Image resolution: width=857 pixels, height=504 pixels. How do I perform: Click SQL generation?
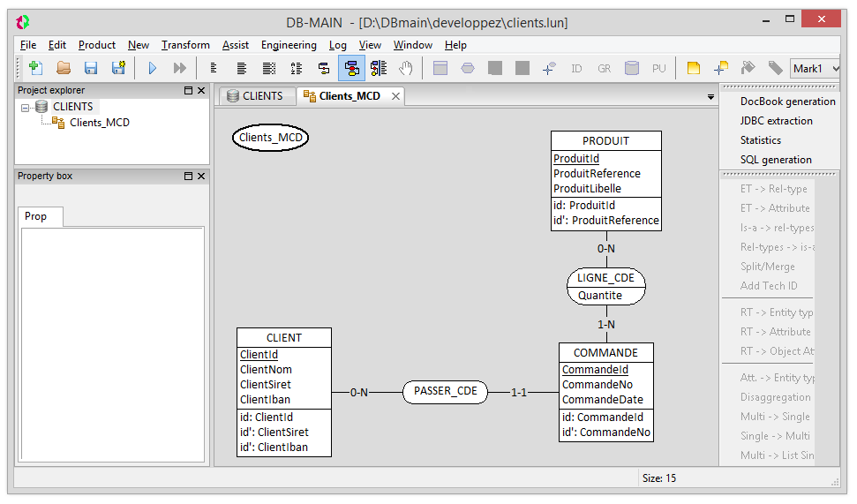click(x=776, y=160)
